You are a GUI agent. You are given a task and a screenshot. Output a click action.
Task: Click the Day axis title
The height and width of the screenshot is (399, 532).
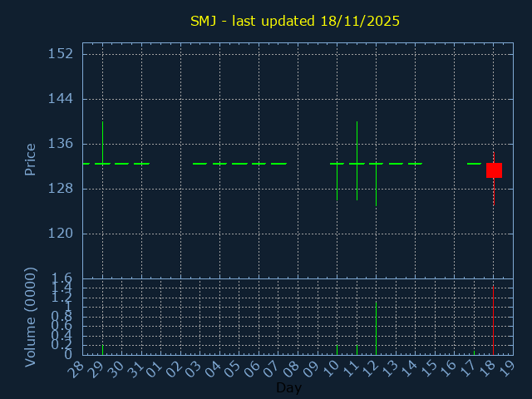pos(288,388)
